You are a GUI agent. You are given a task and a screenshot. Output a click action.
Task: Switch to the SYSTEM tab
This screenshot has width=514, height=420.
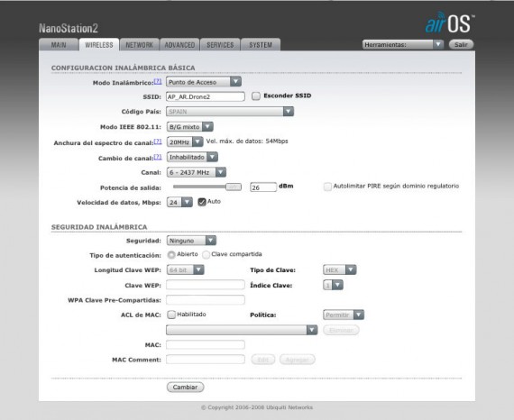(x=261, y=45)
